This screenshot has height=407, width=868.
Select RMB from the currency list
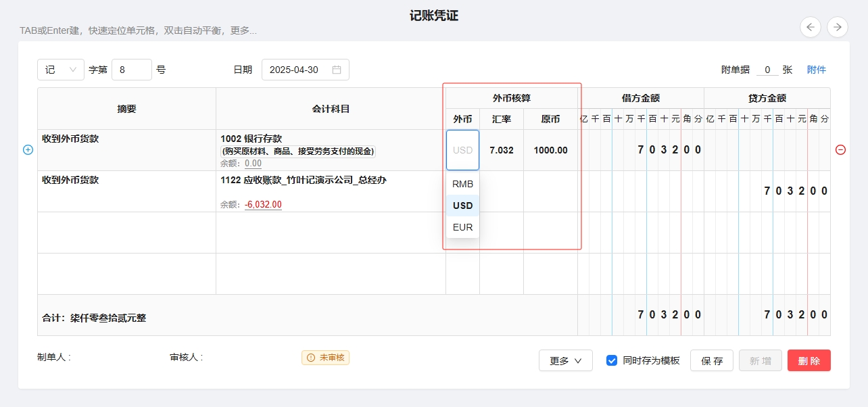tap(462, 184)
